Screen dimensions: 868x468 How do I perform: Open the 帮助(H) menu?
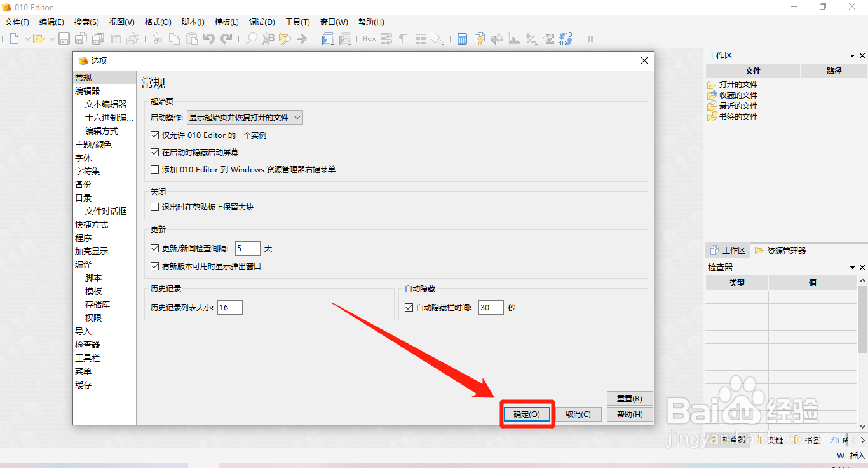[x=371, y=22]
